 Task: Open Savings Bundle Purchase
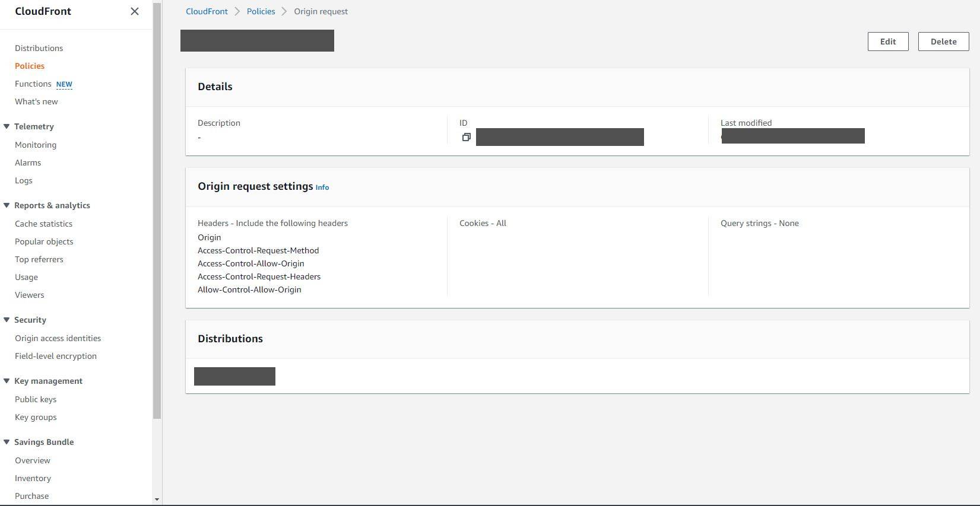tap(31, 496)
